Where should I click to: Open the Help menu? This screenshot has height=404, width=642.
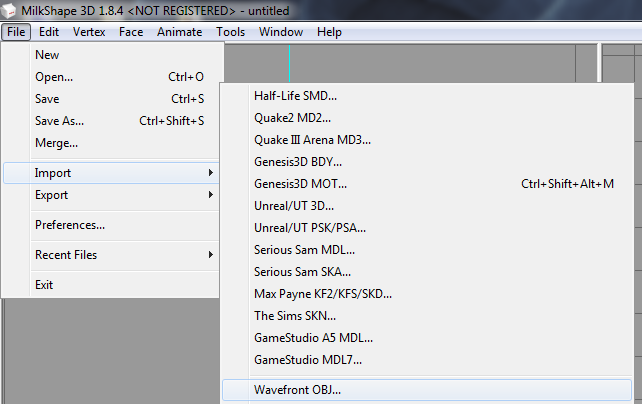point(329,32)
